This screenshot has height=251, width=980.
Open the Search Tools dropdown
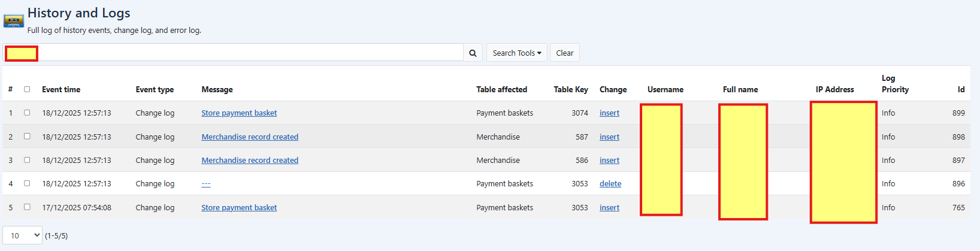coord(516,53)
